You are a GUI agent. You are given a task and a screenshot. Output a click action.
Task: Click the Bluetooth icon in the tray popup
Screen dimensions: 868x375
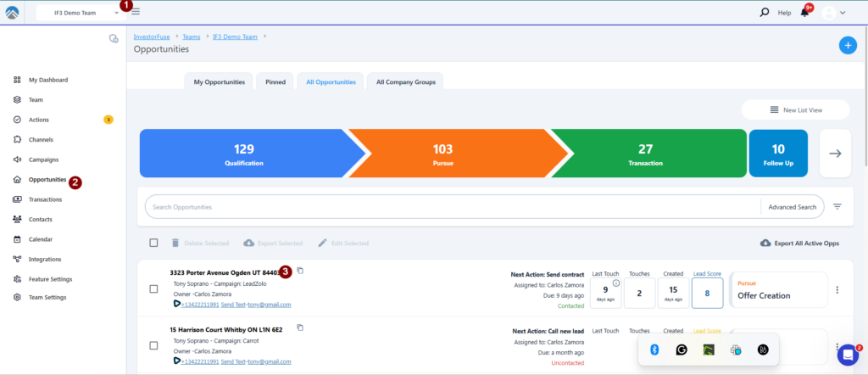(x=654, y=350)
